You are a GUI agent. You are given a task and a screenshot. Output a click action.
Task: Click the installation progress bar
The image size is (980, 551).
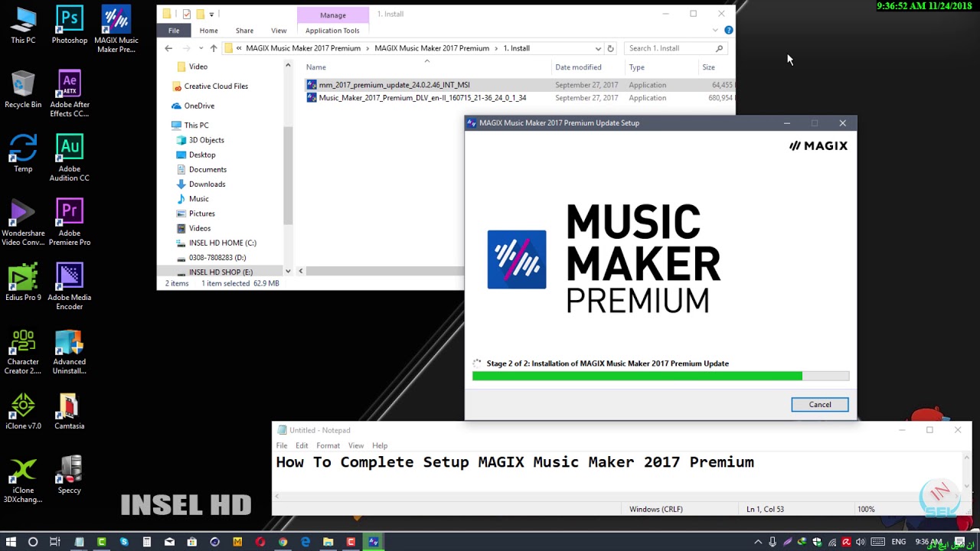(x=661, y=376)
